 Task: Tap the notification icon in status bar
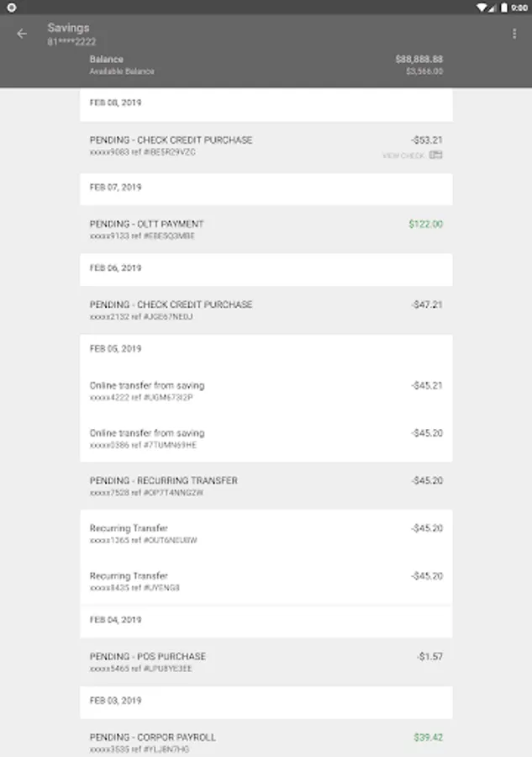12,7
